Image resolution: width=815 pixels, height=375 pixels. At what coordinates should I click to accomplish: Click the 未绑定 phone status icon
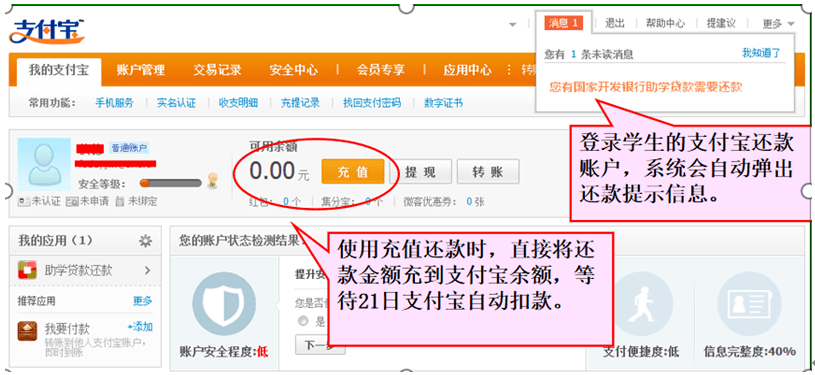(120, 202)
